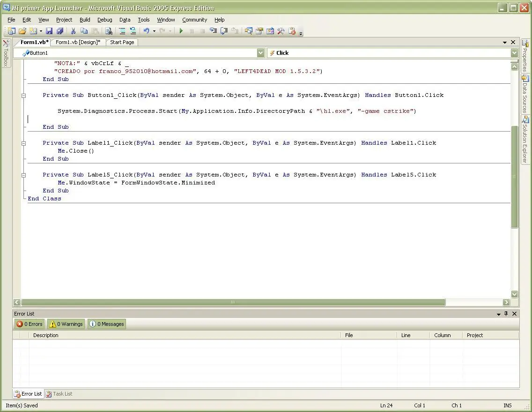Open Error List window position dropdown arrow
Screen dimensions: 532x412
tap(499, 314)
